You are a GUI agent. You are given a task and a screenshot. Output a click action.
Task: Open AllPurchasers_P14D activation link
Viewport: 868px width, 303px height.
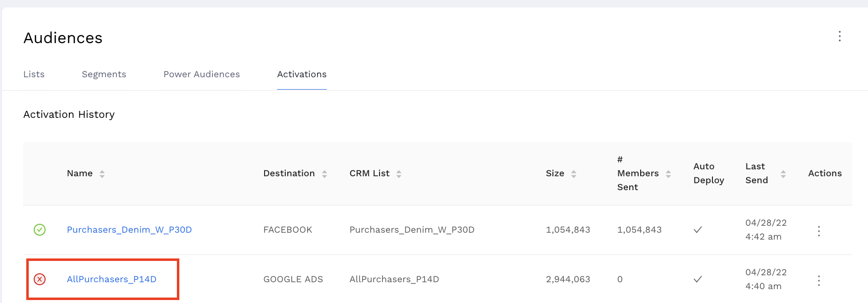point(111,279)
